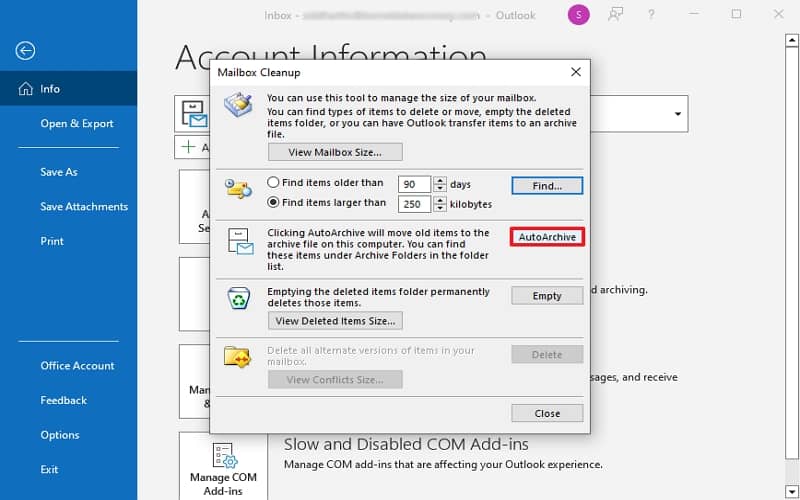Image resolution: width=800 pixels, height=500 pixels.
Task: Increase the days value with up arrow
Action: coord(440,180)
